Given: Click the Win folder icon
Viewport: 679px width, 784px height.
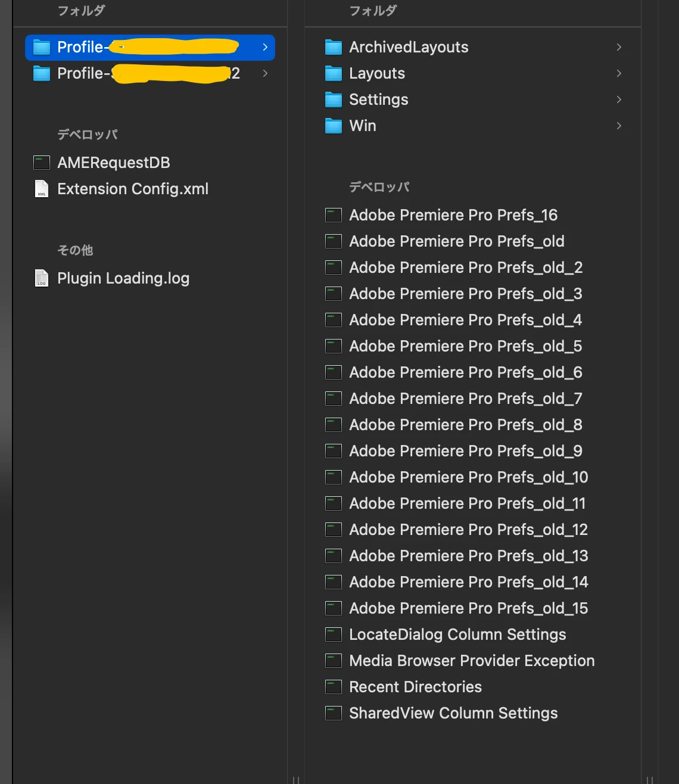Looking at the screenshot, I should click(334, 126).
